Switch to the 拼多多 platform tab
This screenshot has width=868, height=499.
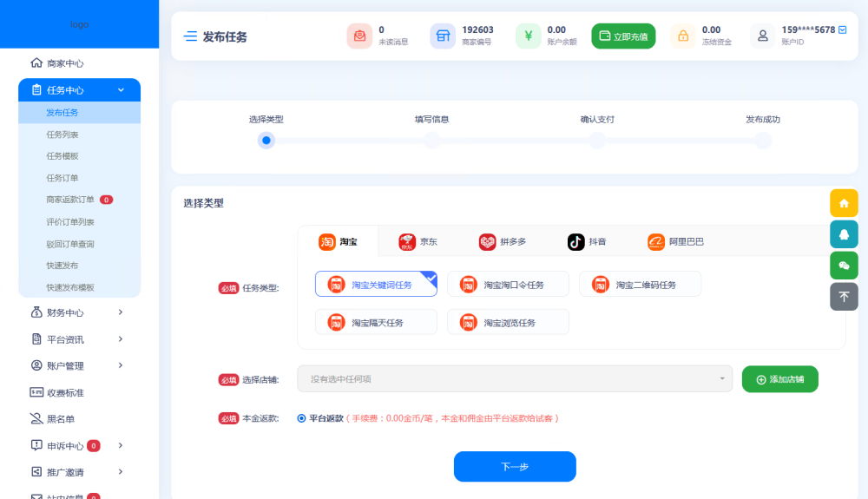click(x=502, y=242)
